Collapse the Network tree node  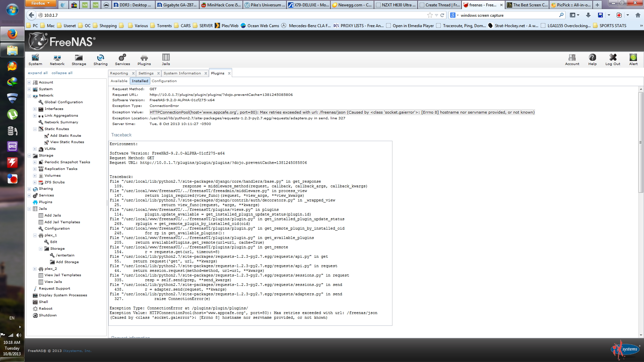coord(29,96)
